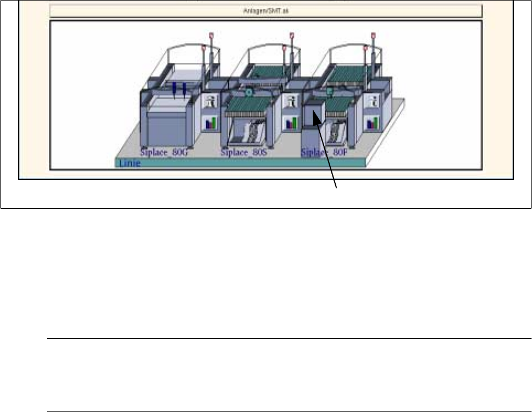This screenshot has width=532, height=412.
Task: Open info icon on Siplace_80S machine
Action: tap(291, 101)
